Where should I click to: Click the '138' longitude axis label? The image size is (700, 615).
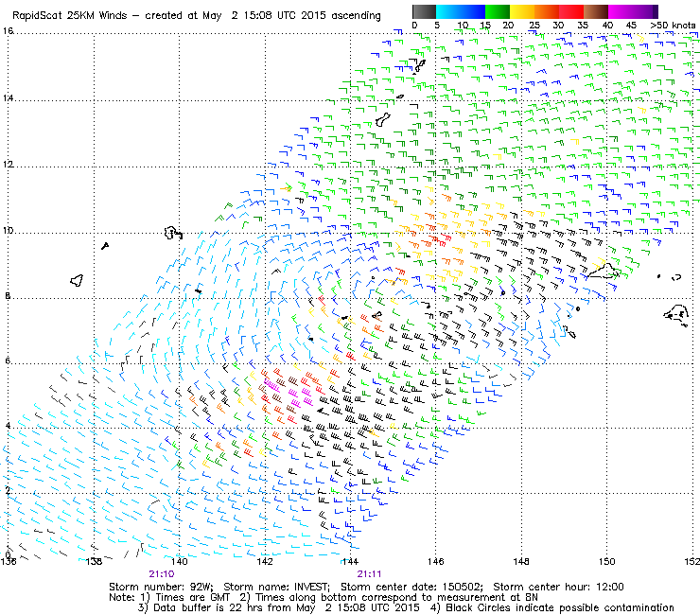click(94, 561)
